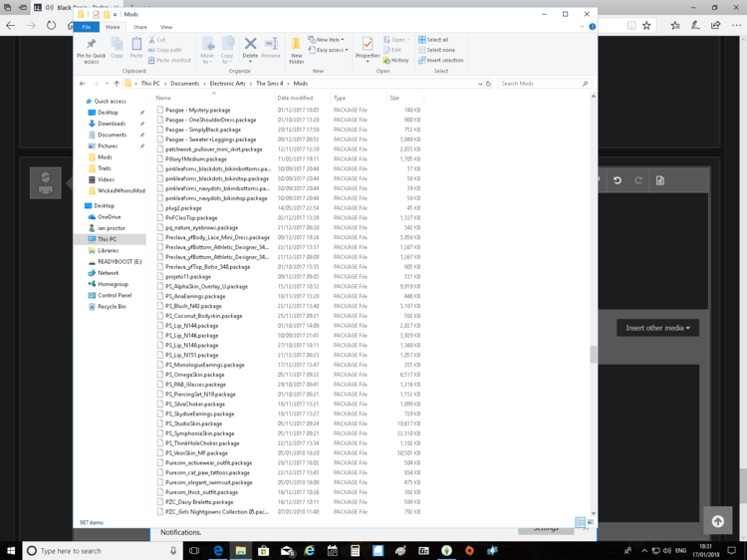The image size is (747, 560).
Task: Select projeto11.package file
Action: (x=188, y=276)
